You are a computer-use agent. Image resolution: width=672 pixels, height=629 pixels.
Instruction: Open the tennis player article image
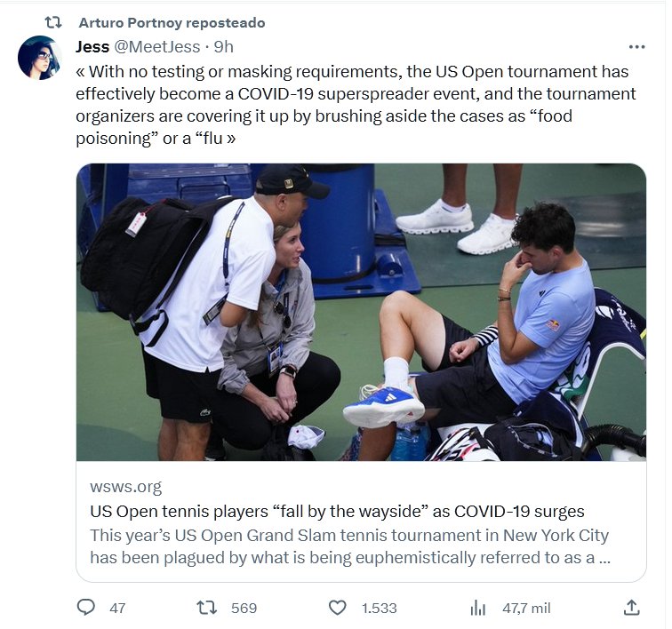tap(361, 311)
